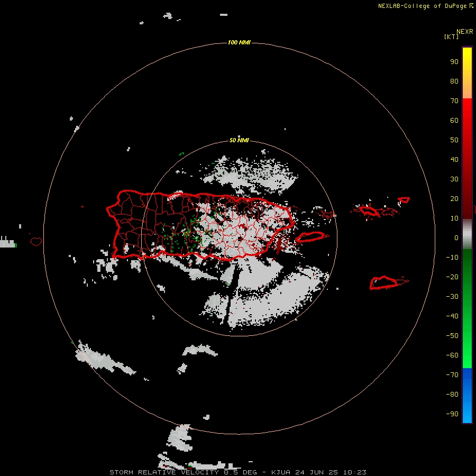This screenshot has height=476, width=476.
Task: Click the -60 value on the velocity scale
Action: tap(452, 355)
